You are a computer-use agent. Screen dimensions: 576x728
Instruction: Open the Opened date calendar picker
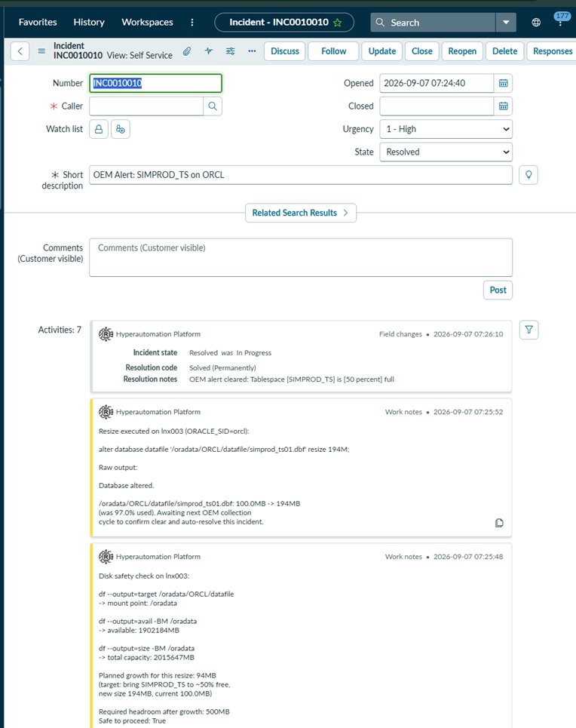click(503, 83)
